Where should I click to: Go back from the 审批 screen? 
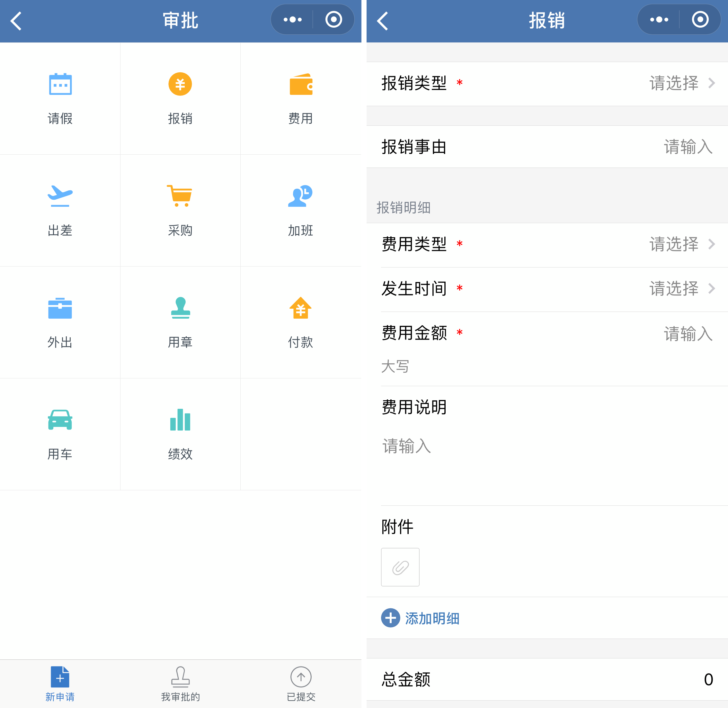(x=16, y=21)
